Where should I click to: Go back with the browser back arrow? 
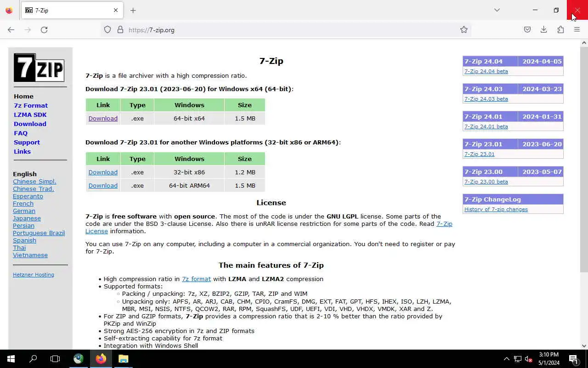click(11, 30)
